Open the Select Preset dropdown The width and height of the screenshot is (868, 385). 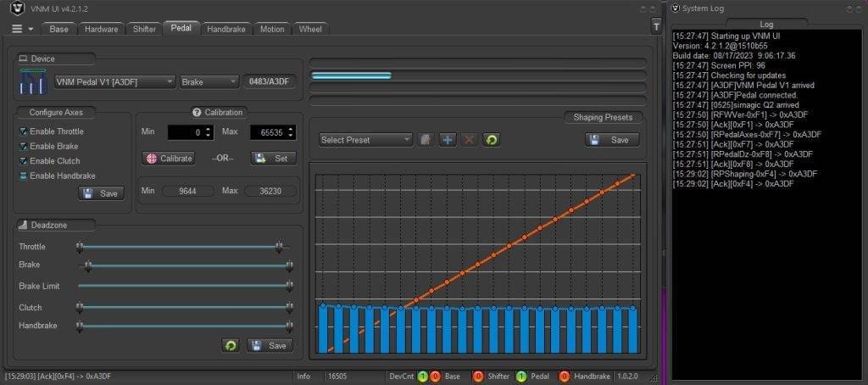(365, 139)
